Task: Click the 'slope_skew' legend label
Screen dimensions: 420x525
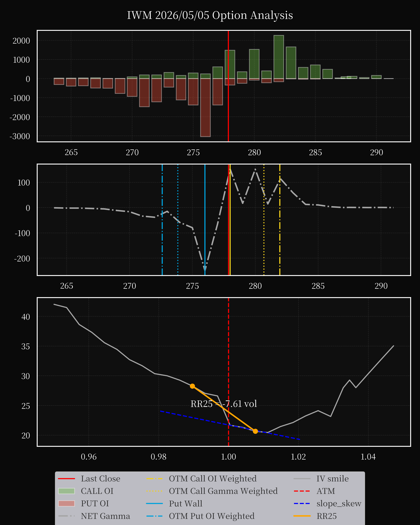Action: (x=339, y=503)
